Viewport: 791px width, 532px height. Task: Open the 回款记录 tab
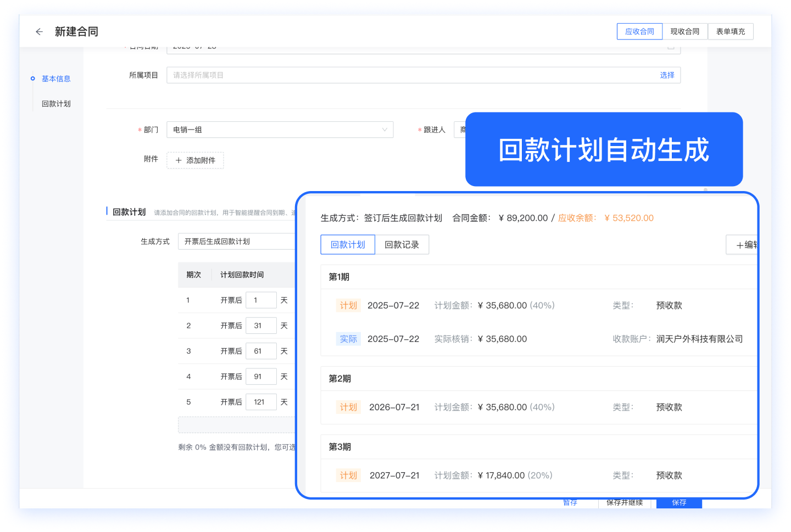click(402, 245)
